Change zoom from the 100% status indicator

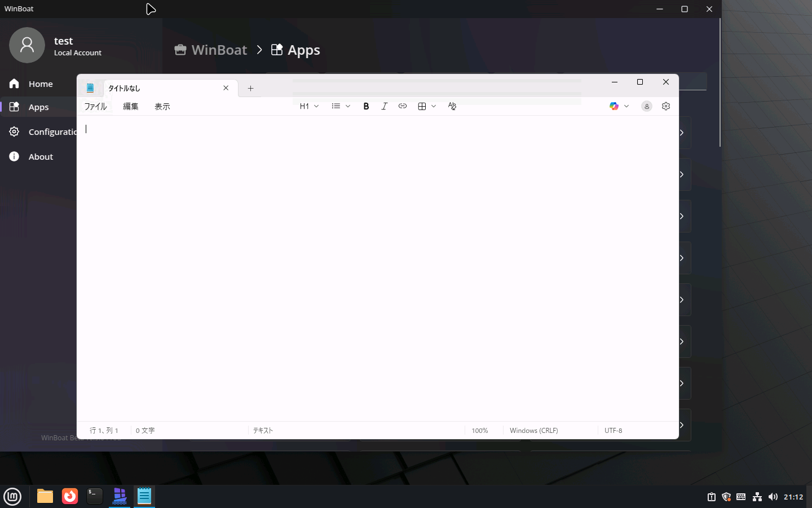tap(479, 431)
